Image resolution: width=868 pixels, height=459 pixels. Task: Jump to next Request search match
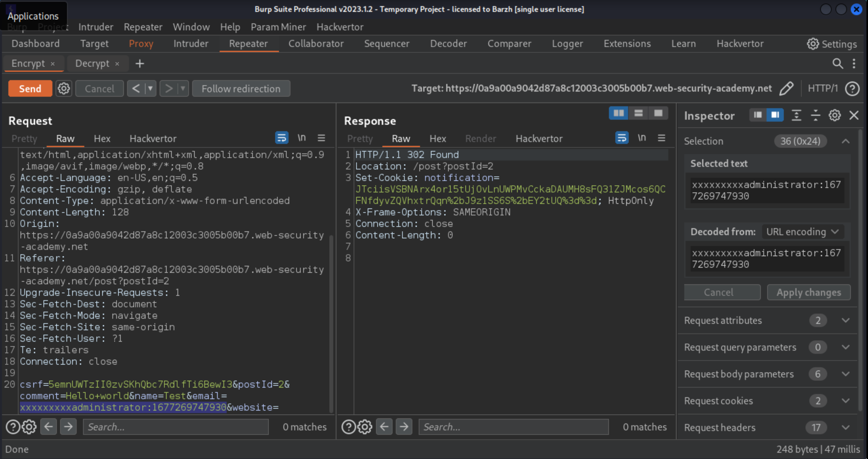[x=69, y=427]
